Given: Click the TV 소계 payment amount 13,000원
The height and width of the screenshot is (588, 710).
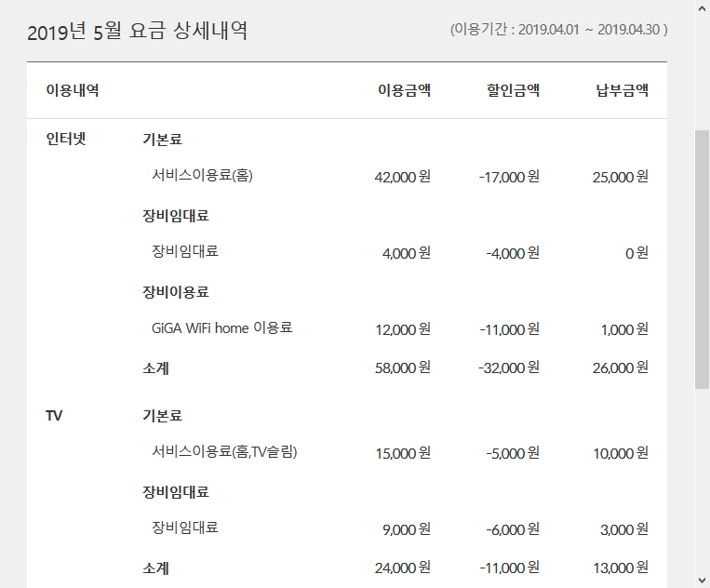Looking at the screenshot, I should point(620,568).
